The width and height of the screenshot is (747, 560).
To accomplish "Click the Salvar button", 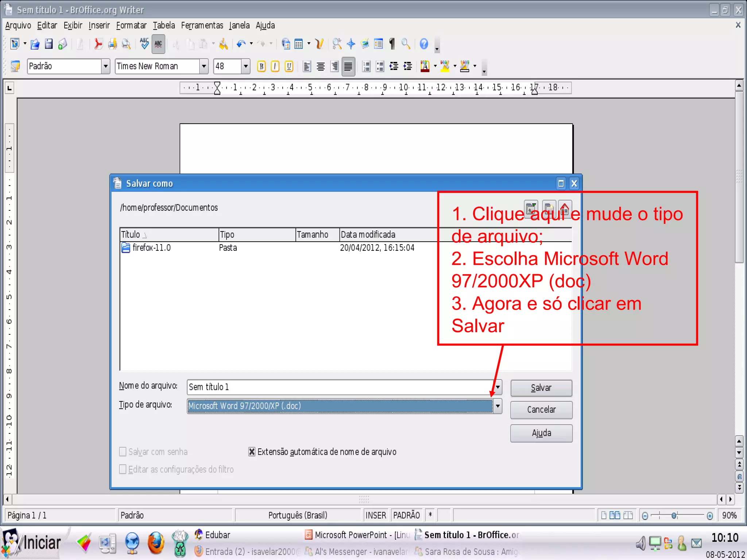I will [x=541, y=388].
